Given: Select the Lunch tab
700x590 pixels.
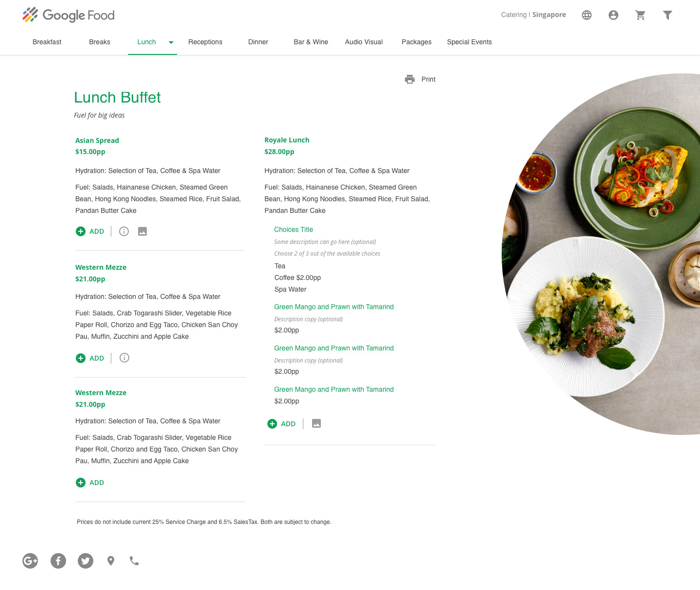Looking at the screenshot, I should 146,42.
